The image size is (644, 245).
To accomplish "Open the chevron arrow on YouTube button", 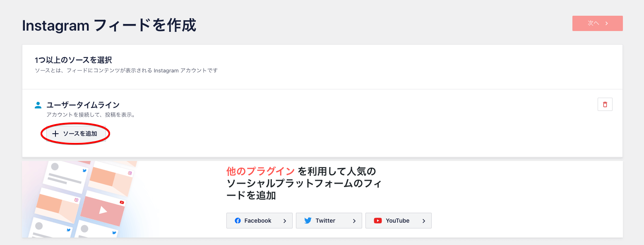I will point(424,221).
